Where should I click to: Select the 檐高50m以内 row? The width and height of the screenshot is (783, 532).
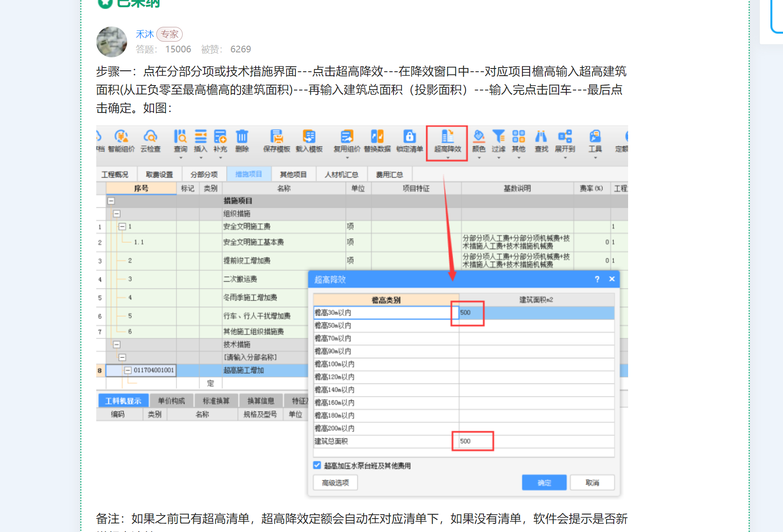pos(464,326)
